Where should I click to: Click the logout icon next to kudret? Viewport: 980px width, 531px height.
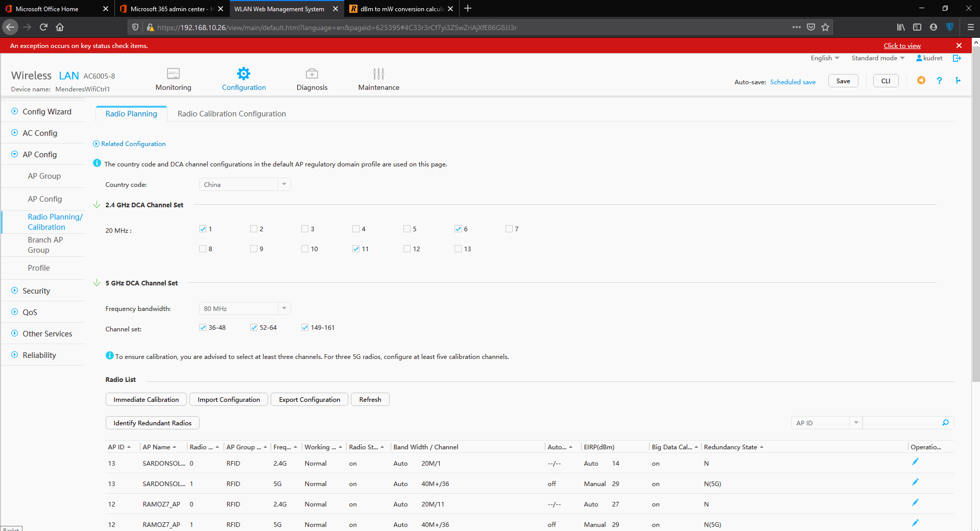point(957,58)
